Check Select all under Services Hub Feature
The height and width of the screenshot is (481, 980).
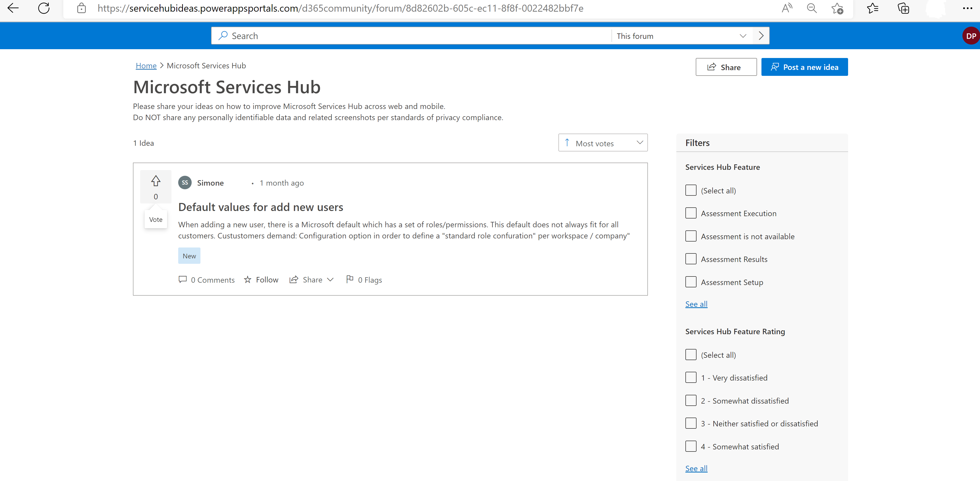(x=691, y=191)
